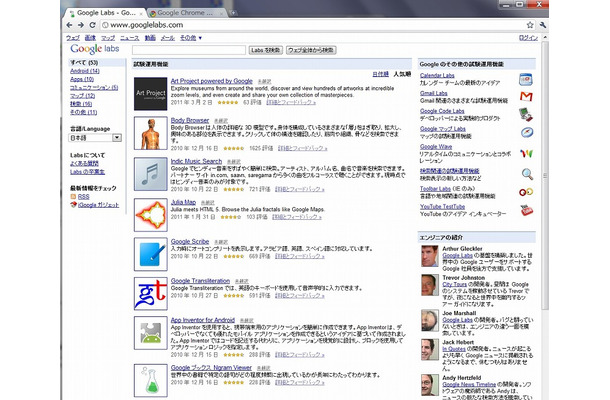Viewport: 610px width, 400px height.
Task: Click the Google Maps Labs compass icon
Action: [527, 132]
